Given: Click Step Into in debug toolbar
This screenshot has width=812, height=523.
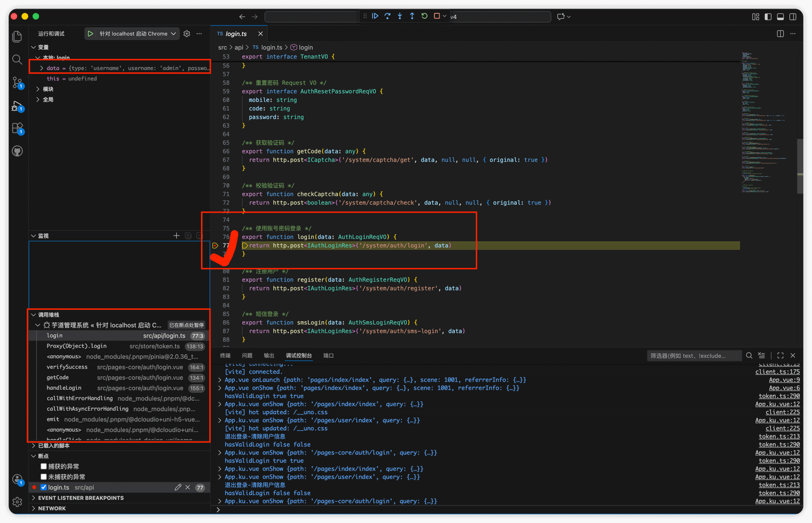Looking at the screenshot, I should coord(400,16).
